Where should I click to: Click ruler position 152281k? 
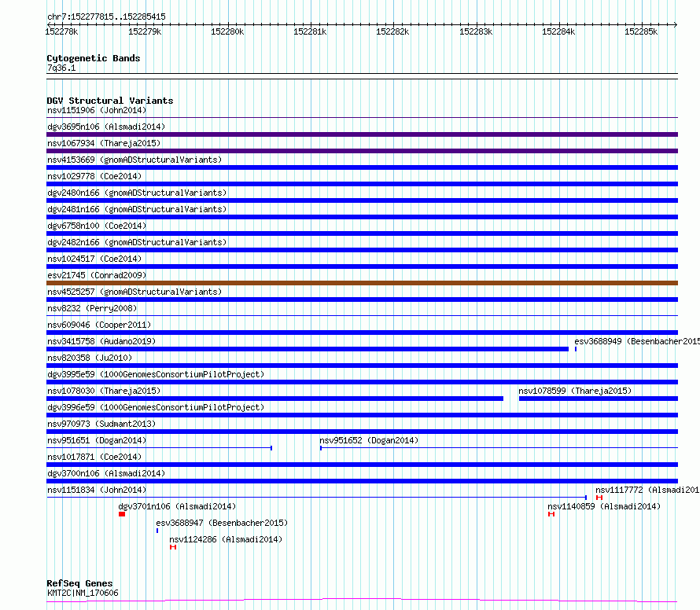coord(310,31)
